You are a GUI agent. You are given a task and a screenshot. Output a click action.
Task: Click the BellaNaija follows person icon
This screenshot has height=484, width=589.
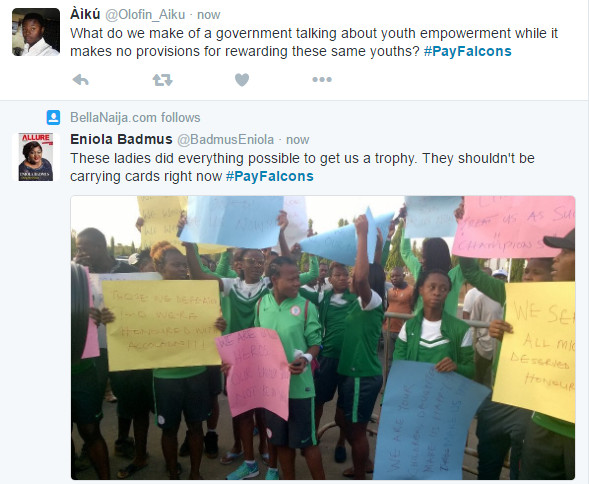point(53,118)
